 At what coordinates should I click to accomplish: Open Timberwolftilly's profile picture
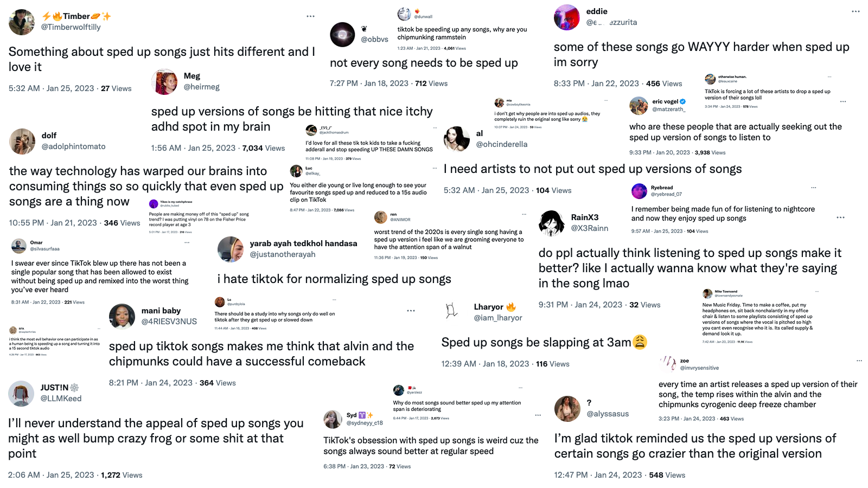pos(21,22)
